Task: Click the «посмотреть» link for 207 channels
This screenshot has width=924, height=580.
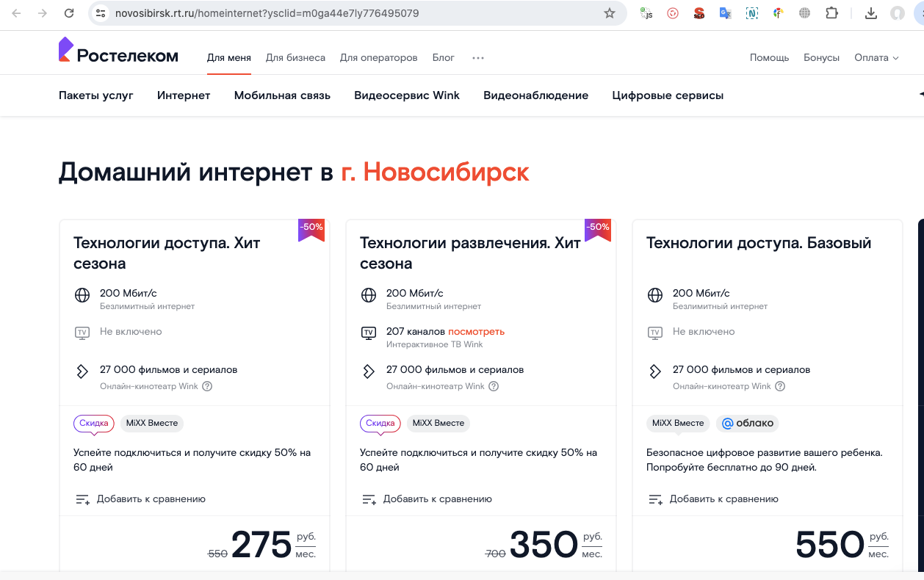Action: 475,332
